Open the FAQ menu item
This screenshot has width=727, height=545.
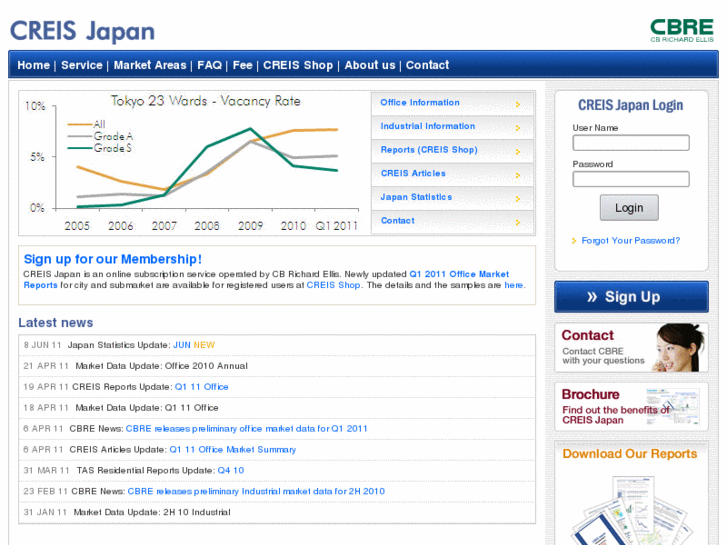[x=210, y=65]
